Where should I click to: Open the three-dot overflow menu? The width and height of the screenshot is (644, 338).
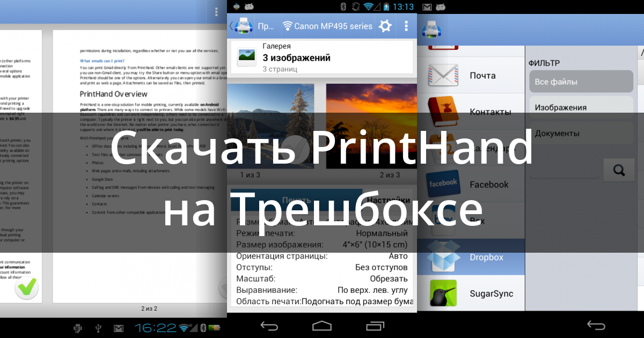click(406, 26)
